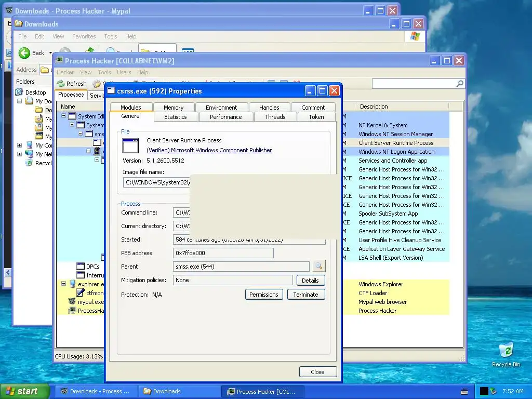Click the Terminate button
The width and height of the screenshot is (532, 399).
[x=305, y=295]
